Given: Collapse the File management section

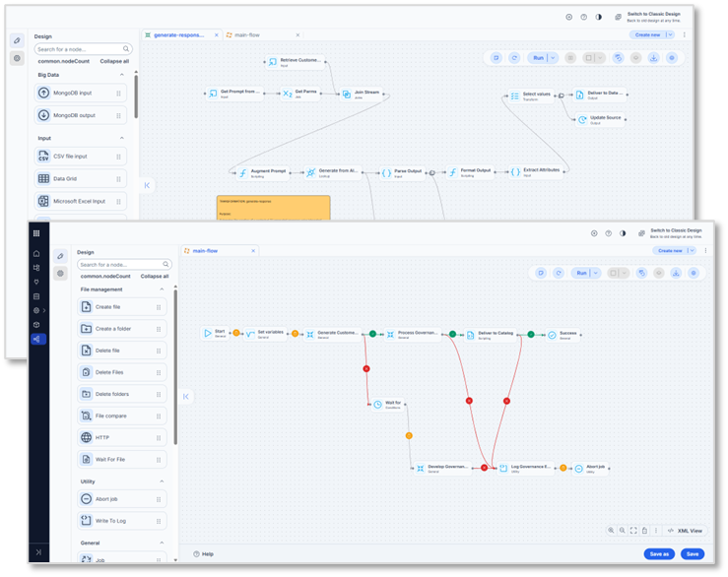Looking at the screenshot, I should tap(162, 289).
